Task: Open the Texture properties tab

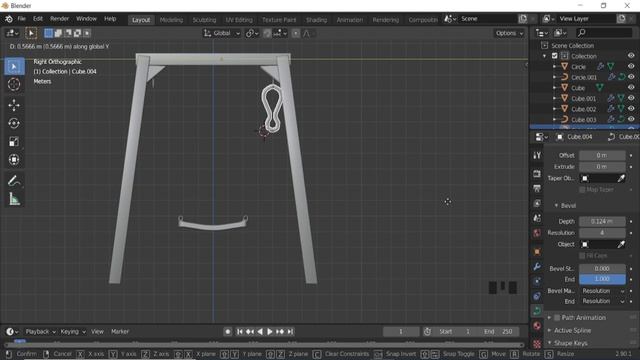Action: (x=537, y=344)
